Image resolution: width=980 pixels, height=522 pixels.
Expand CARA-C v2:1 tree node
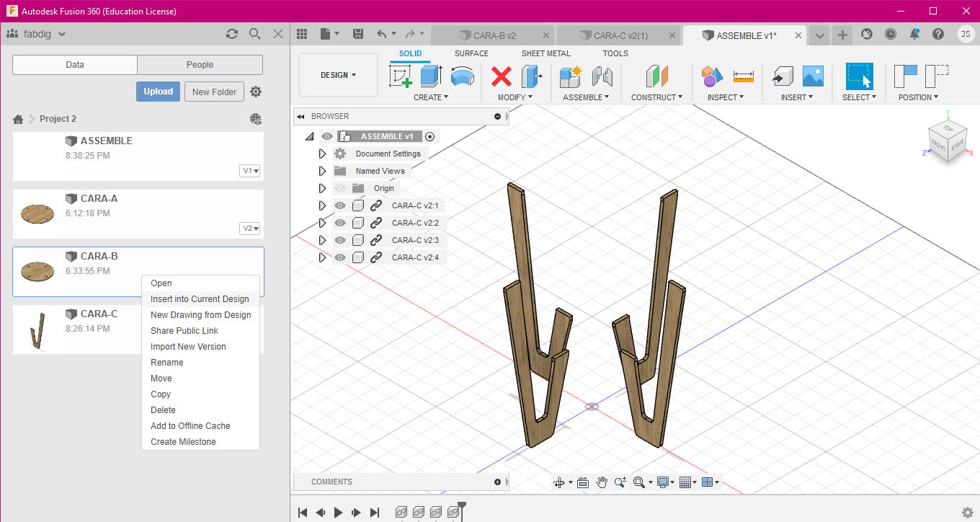(x=322, y=205)
